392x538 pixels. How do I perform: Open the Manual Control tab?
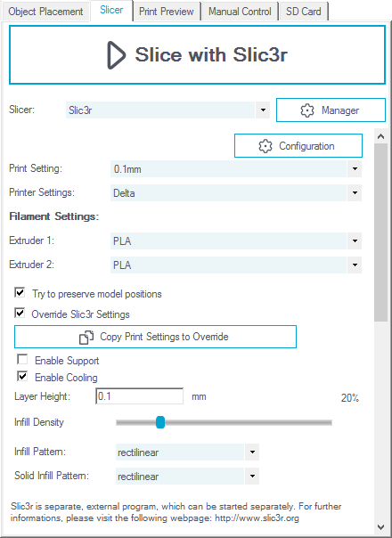click(x=240, y=12)
